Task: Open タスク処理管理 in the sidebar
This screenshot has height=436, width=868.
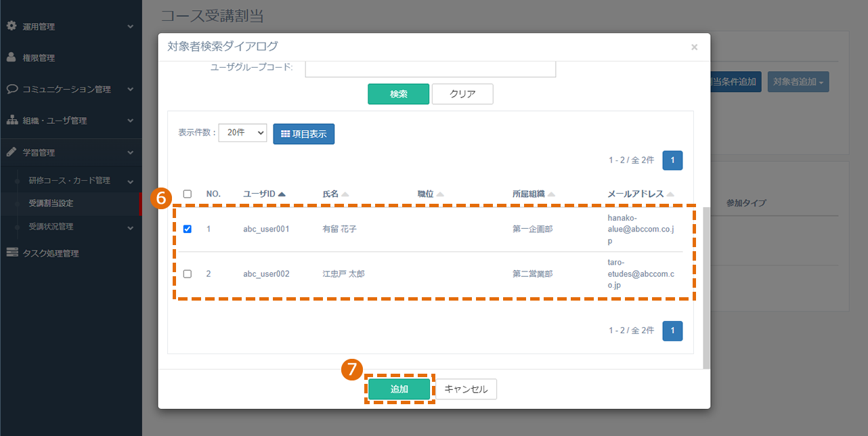Action: click(x=51, y=253)
